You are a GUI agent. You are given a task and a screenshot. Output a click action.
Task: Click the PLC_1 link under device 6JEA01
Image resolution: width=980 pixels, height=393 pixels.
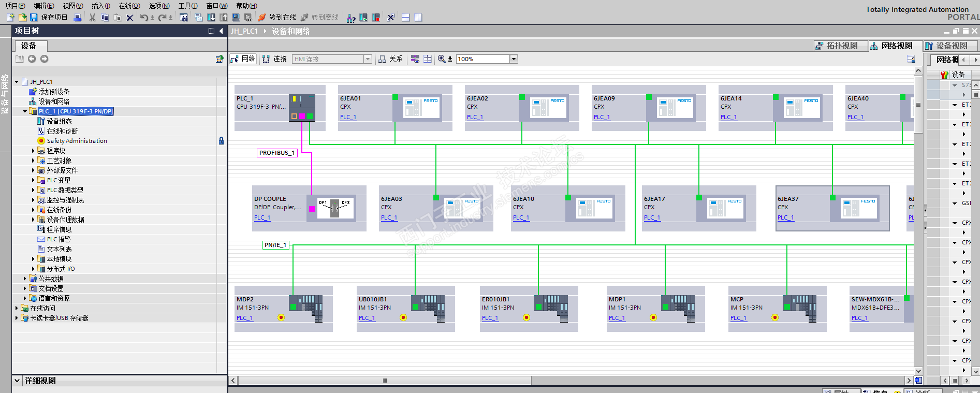[348, 117]
